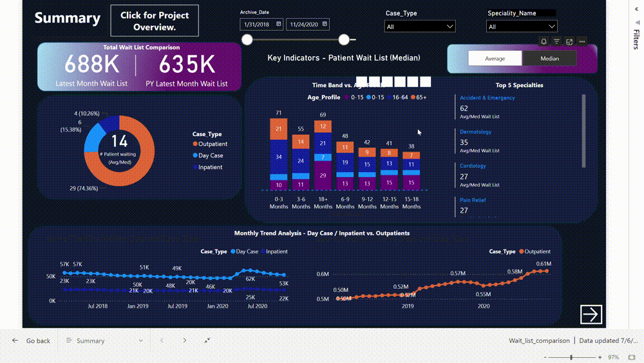The width and height of the screenshot is (644, 363).
Task: Expand the Filters pane with chevron
Action: pyautogui.click(x=636, y=22)
